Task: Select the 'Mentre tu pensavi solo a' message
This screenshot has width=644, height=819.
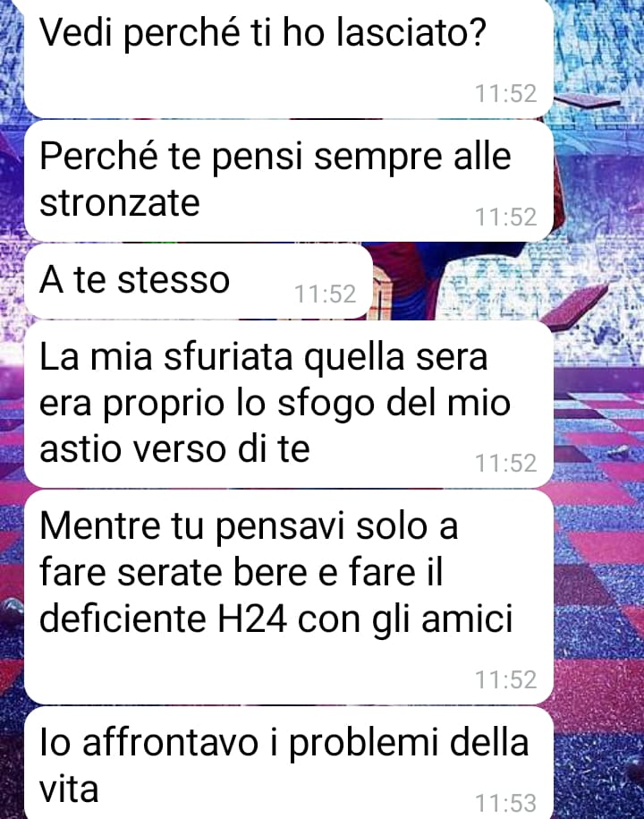Action: 289,597
